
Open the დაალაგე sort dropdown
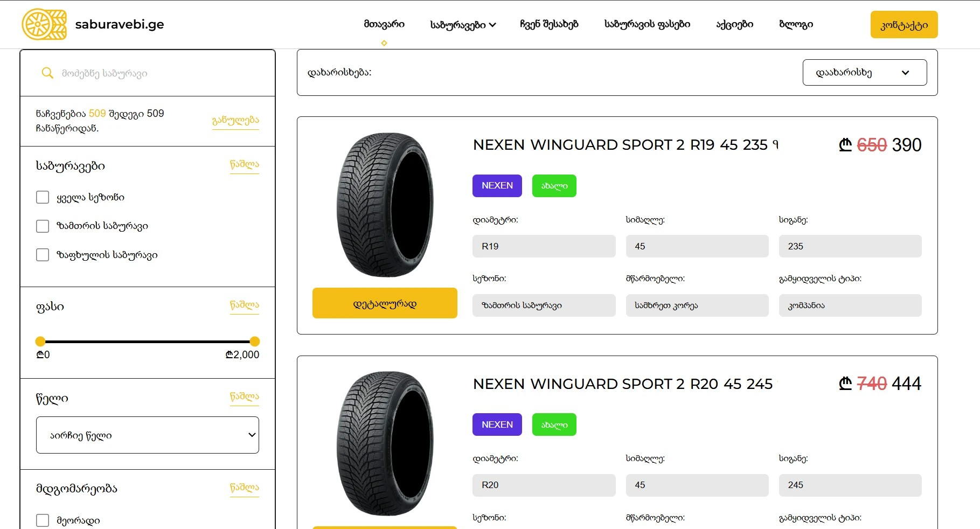click(865, 73)
